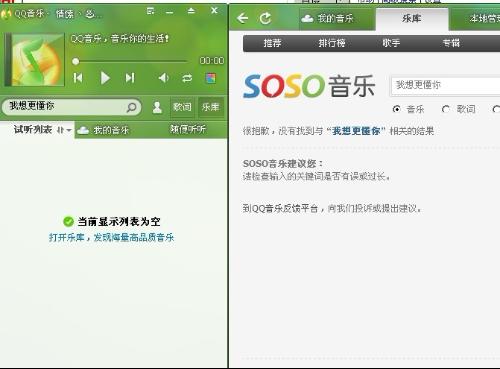Open 我的音乐 tab in player list

[x=111, y=130]
